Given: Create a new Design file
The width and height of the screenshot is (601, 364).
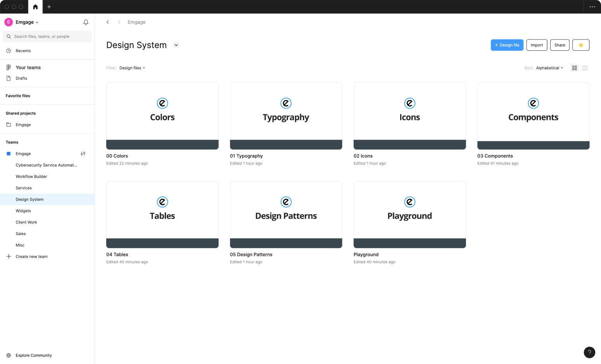Looking at the screenshot, I should coord(507,45).
